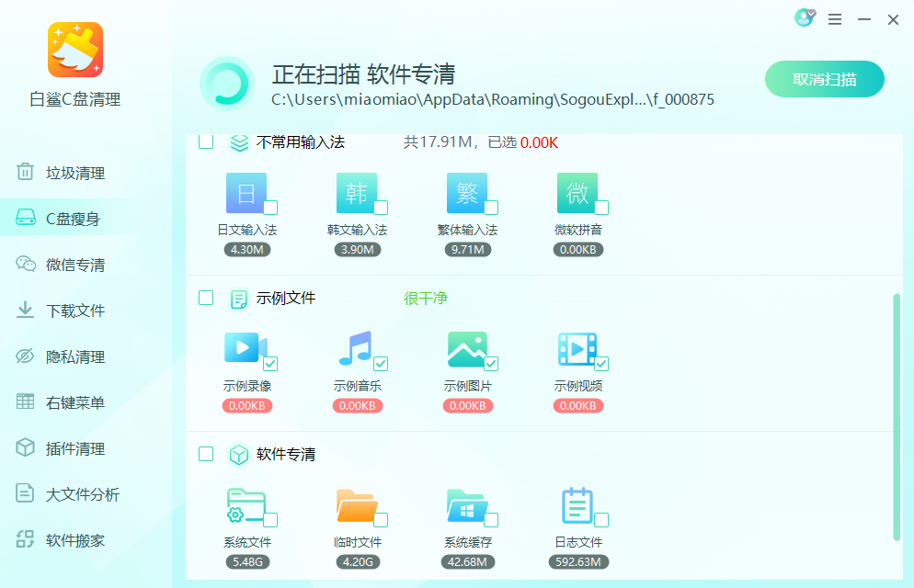Screen dimensions: 914x588
Task: Click the 9.71M size badge
Action: click(x=467, y=250)
